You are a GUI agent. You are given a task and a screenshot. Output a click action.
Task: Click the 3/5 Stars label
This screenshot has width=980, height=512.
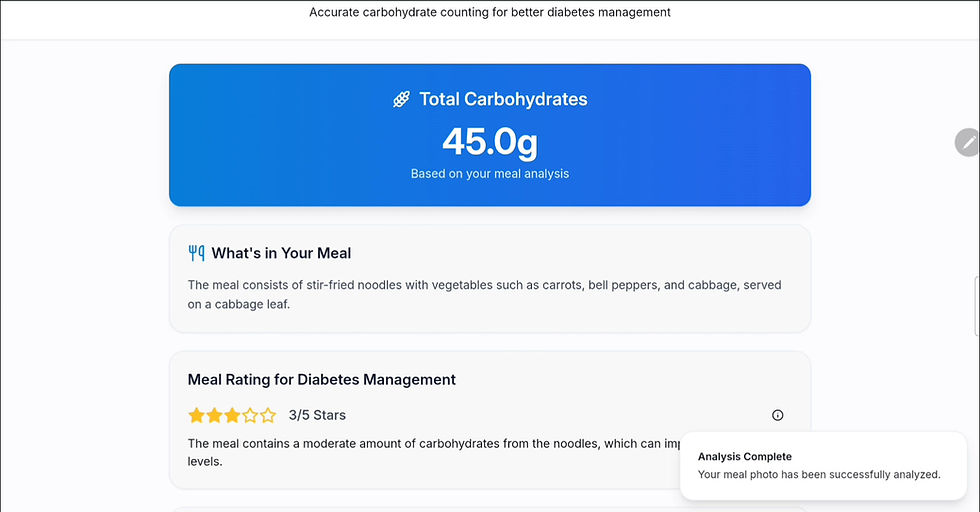point(317,415)
